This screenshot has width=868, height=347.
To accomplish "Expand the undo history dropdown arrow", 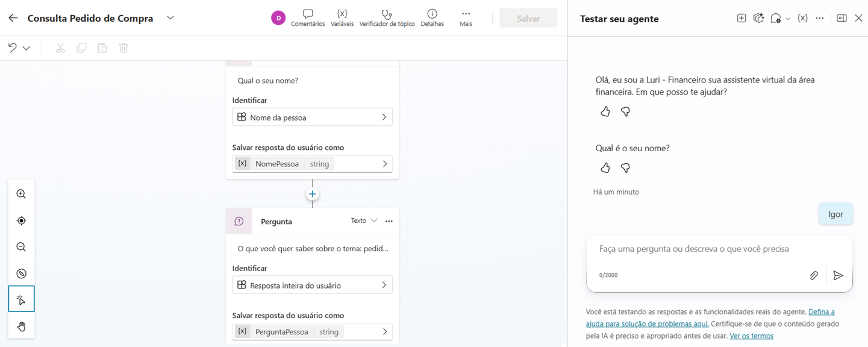I will point(27,48).
